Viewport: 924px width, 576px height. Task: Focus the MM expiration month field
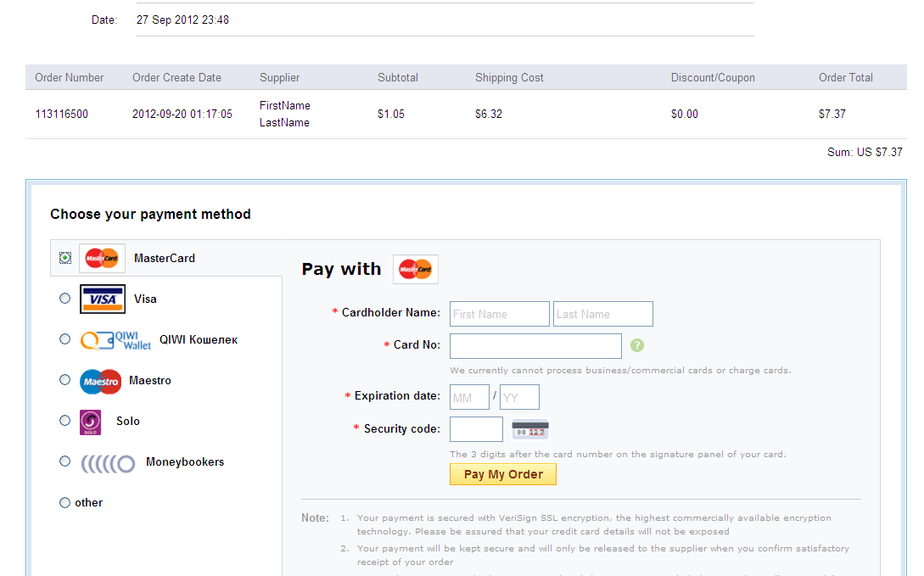tap(470, 397)
